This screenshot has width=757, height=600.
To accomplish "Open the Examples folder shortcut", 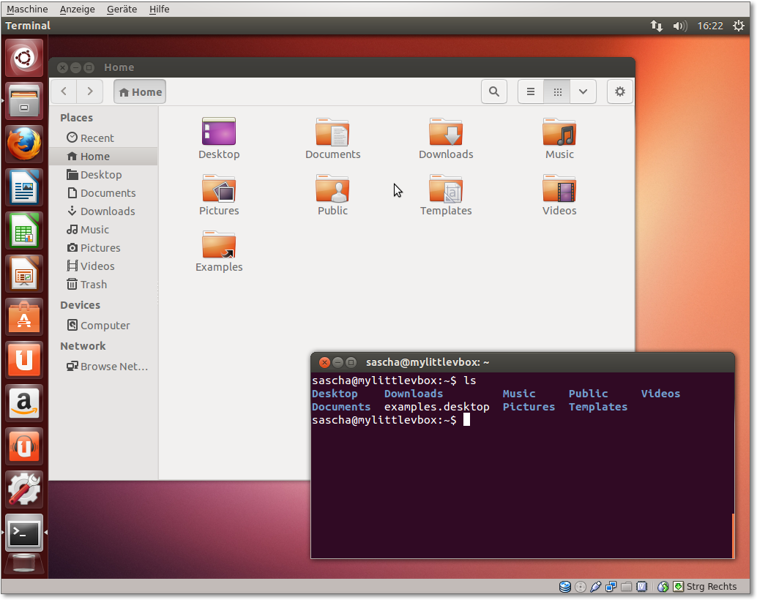I will pyautogui.click(x=219, y=246).
